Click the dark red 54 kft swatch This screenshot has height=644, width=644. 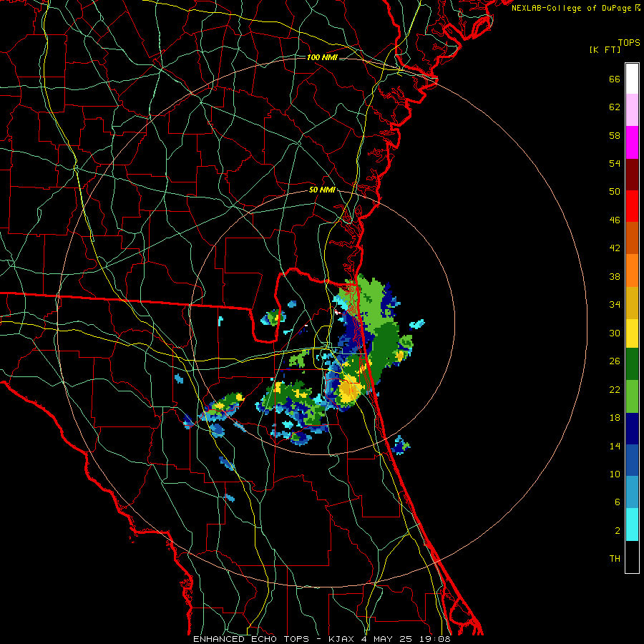pos(632,174)
